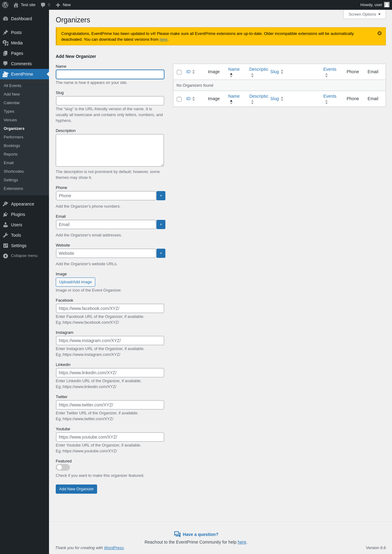Click the Users person icon

click(x=6, y=225)
